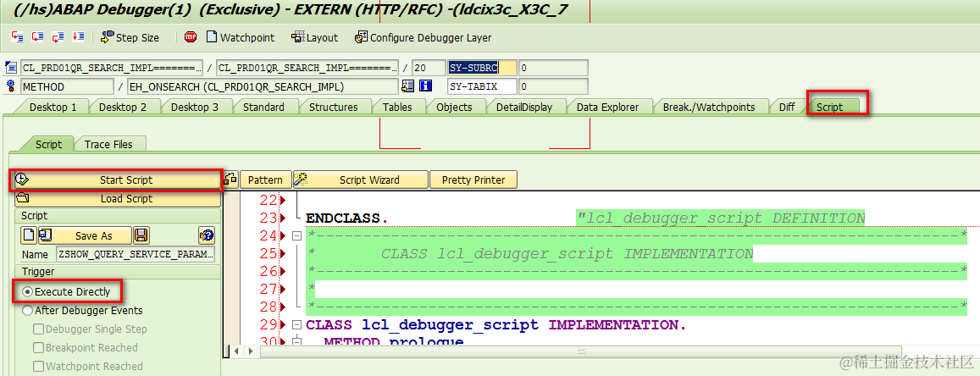This screenshot has height=376, width=980.
Task: Click the script help question mark icon
Action: pos(207,235)
